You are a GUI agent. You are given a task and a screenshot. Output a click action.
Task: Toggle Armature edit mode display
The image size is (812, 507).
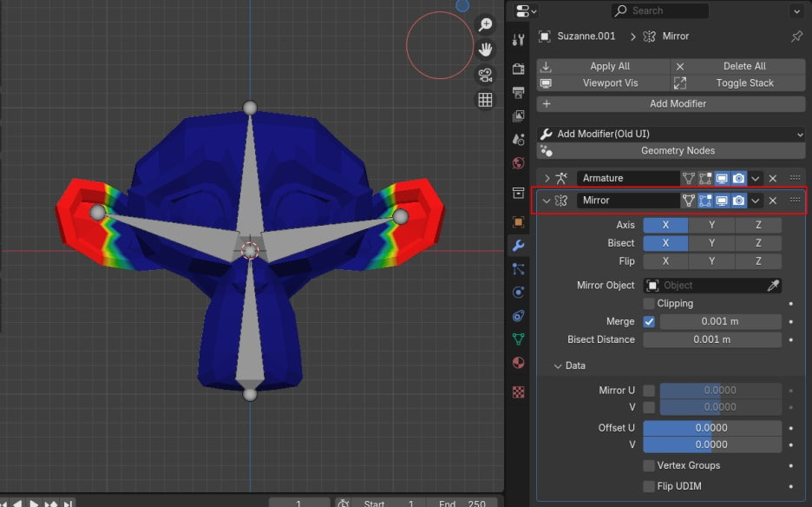[x=704, y=178]
